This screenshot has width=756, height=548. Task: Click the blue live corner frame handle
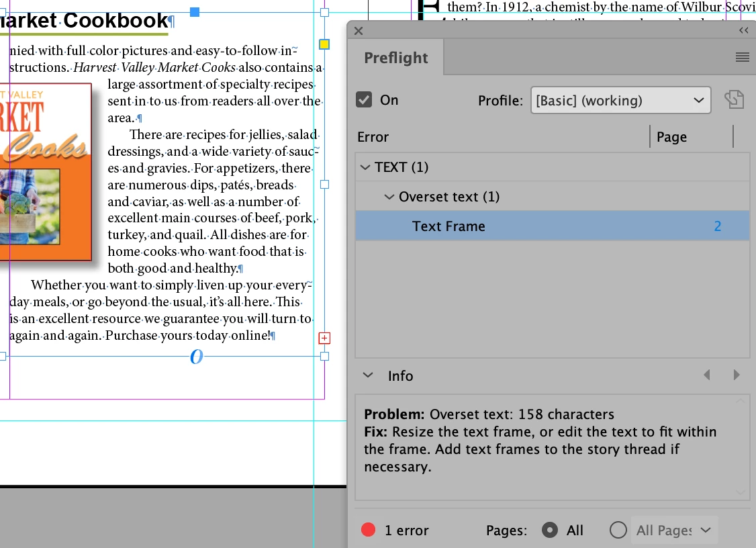click(x=195, y=12)
